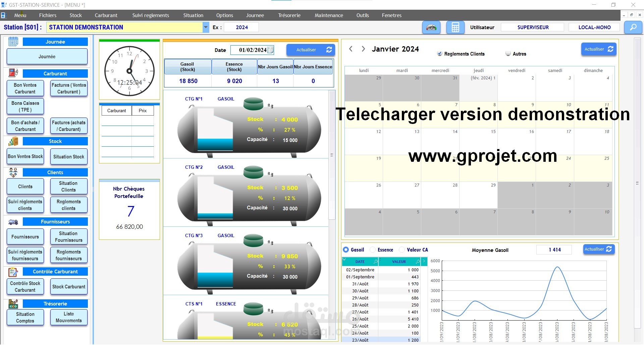Select the Essence radio button
The width and height of the screenshot is (644, 345).
pyautogui.click(x=372, y=250)
